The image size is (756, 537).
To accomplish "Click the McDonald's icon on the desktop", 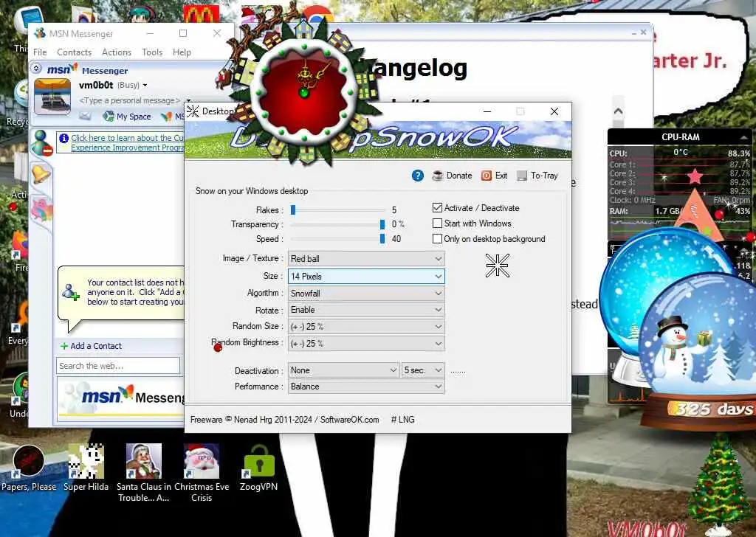I will [x=201, y=15].
